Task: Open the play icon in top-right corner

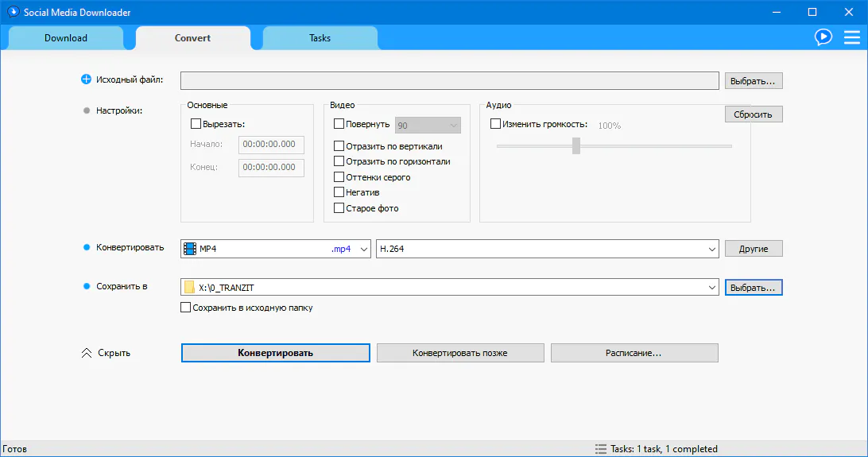Action: click(x=823, y=37)
